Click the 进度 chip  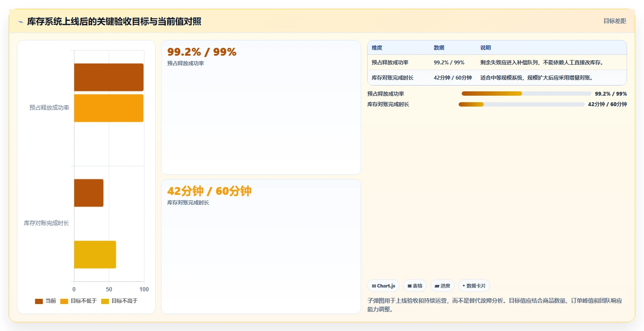[442, 286]
